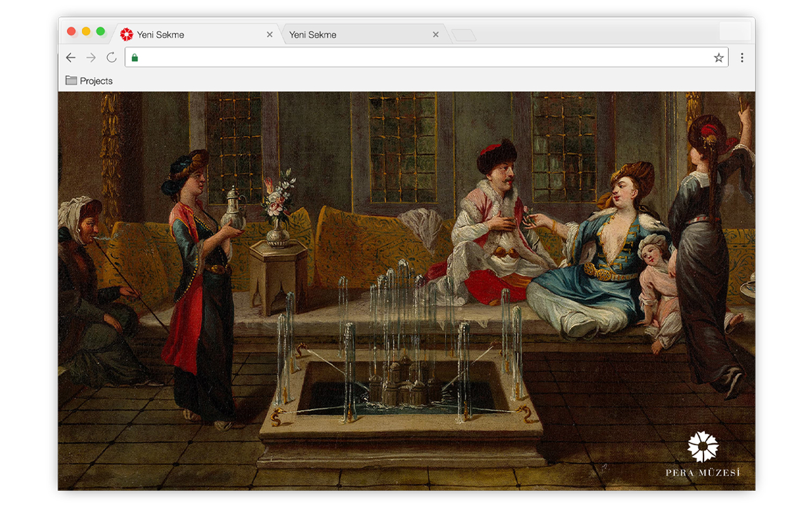Screen dimensions: 812x508
Task: Click the Pera Müzesi logo
Action: coord(703,454)
